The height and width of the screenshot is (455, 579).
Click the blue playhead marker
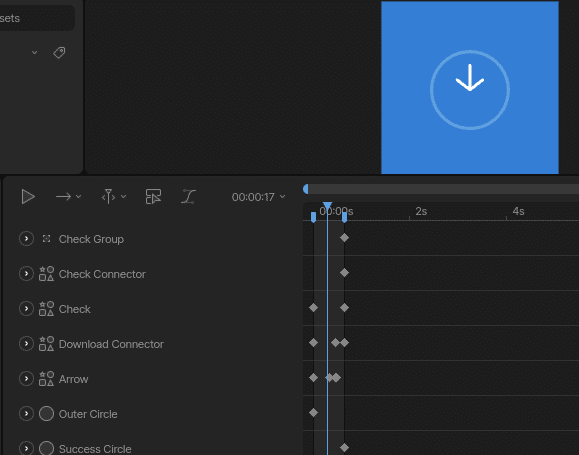327,206
